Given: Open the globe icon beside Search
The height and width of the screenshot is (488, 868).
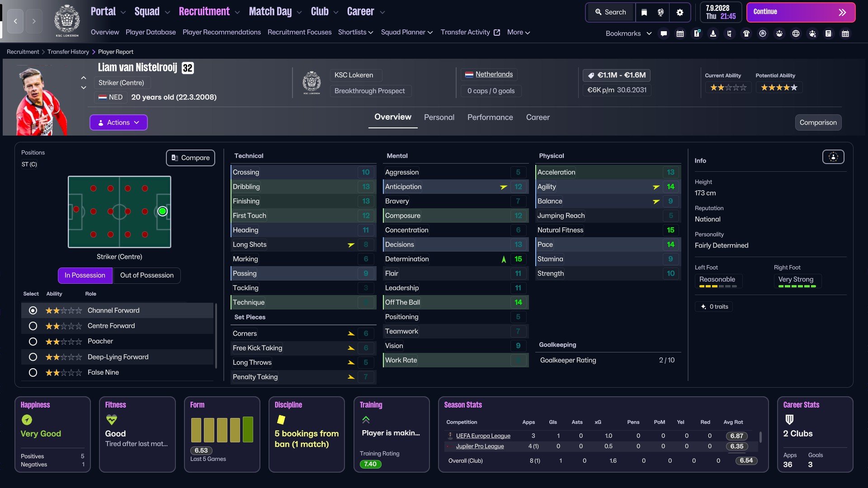Looking at the screenshot, I should click(660, 12).
